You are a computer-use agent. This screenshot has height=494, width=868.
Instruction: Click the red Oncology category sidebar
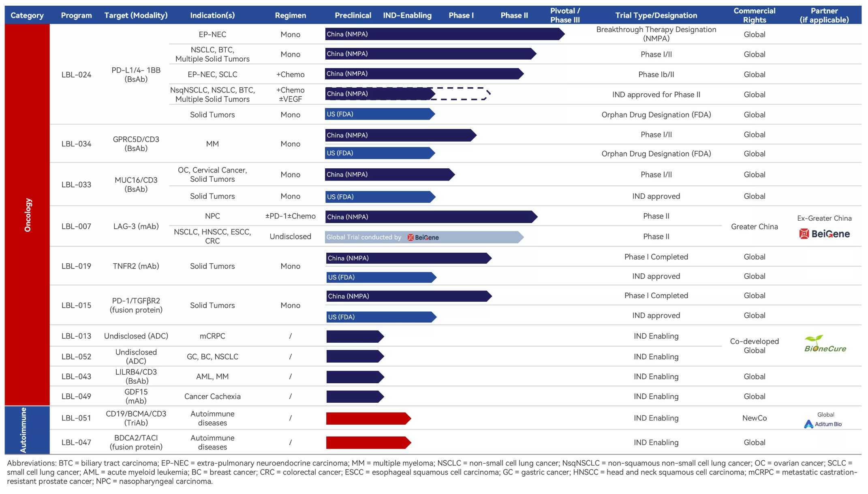pos(27,215)
